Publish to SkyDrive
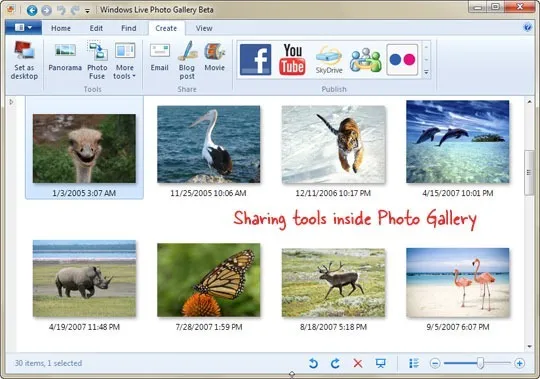Viewport: 540px width, 379px height. click(329, 60)
